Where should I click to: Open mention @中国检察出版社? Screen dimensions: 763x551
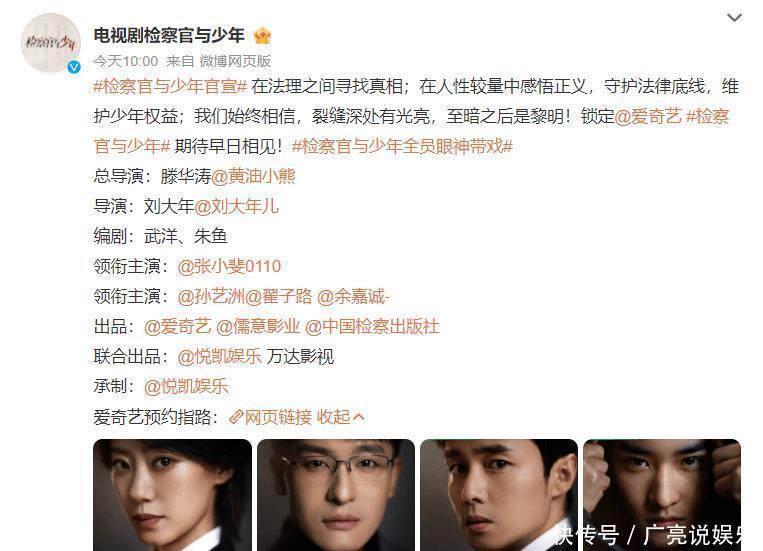(372, 327)
